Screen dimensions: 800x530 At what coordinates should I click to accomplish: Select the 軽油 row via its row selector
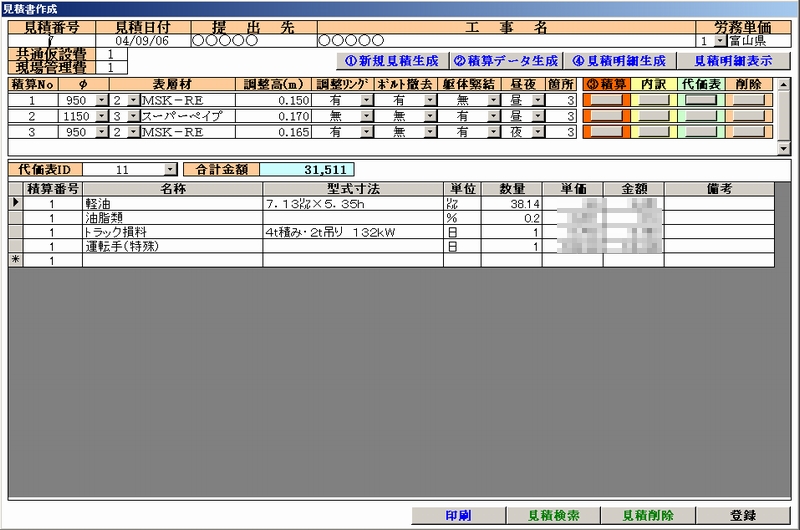pos(14,203)
